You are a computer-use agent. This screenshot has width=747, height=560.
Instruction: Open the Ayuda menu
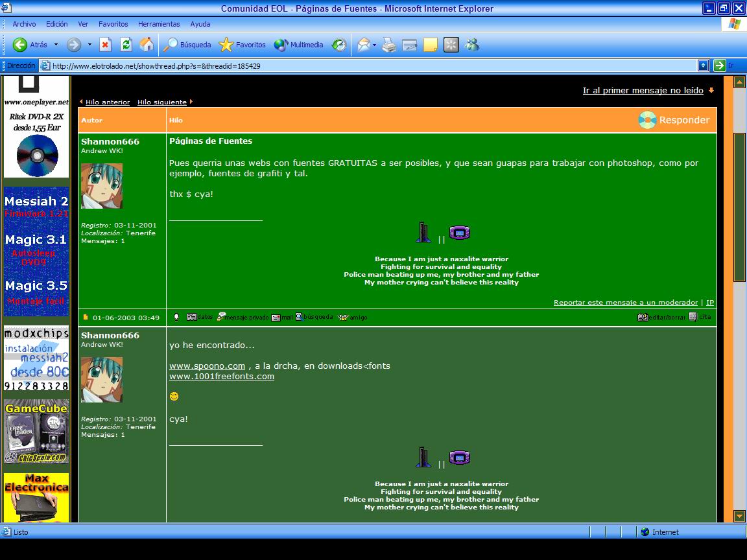point(200,24)
